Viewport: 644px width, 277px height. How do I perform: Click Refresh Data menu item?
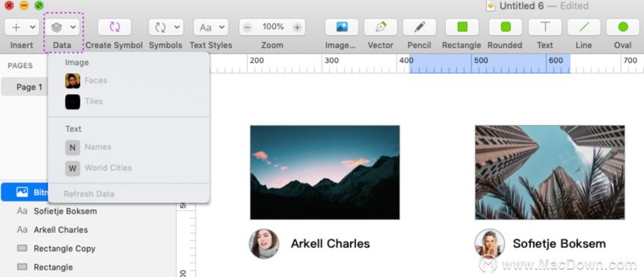pos(129,194)
